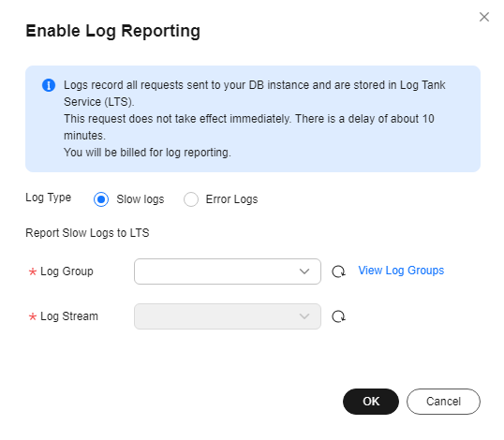Click the Log Stream chevron arrow

point(304,316)
